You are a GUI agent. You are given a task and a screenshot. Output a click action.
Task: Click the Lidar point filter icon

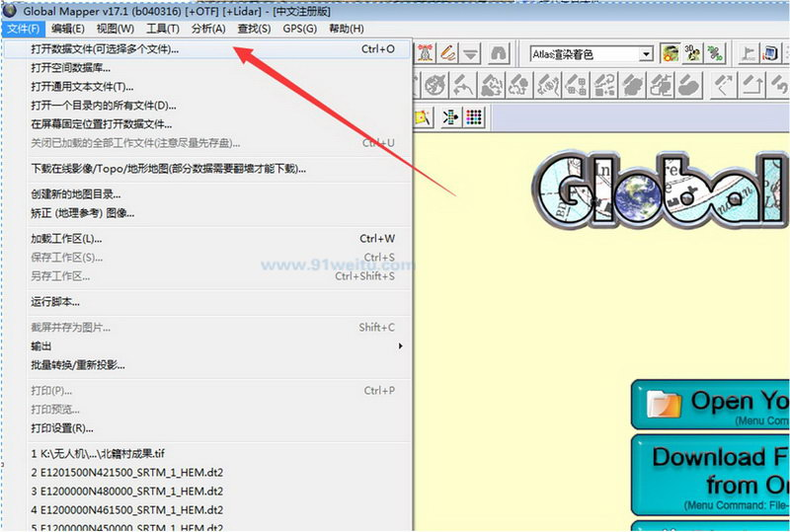450,117
